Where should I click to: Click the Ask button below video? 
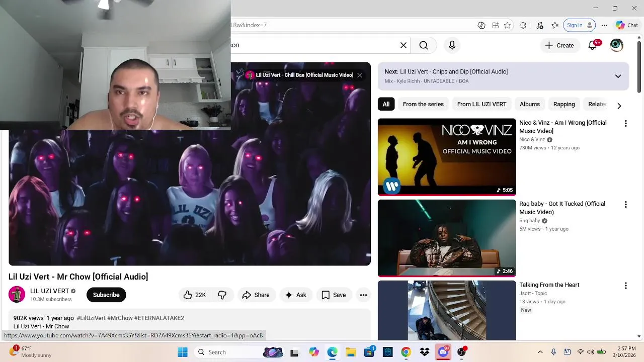(295, 295)
